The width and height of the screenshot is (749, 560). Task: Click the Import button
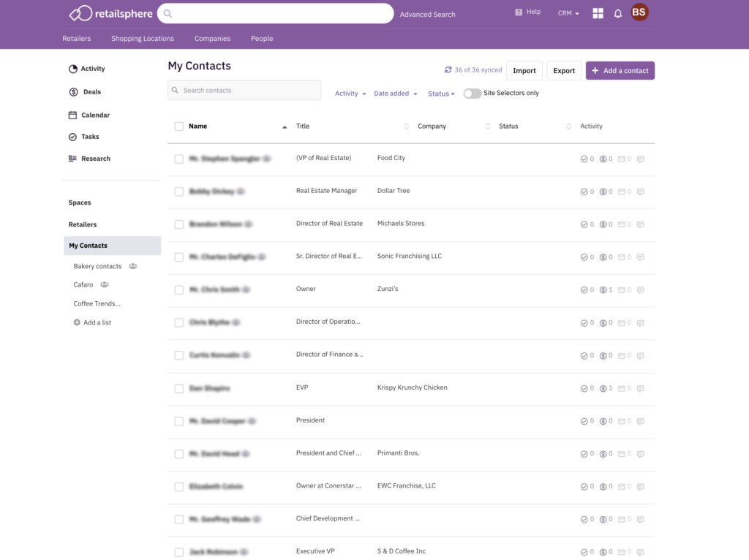pyautogui.click(x=524, y=71)
